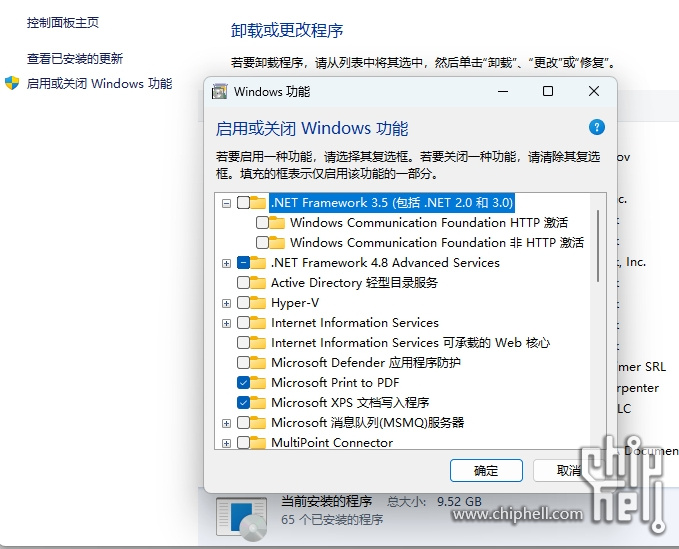Expand .NET Framework 4.8 Advanced Services

point(226,263)
